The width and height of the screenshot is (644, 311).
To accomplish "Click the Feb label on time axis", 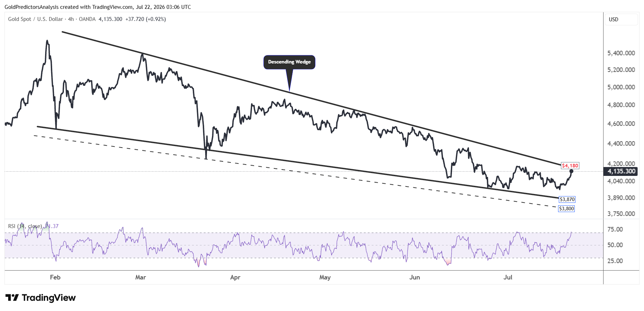I will coord(55,277).
